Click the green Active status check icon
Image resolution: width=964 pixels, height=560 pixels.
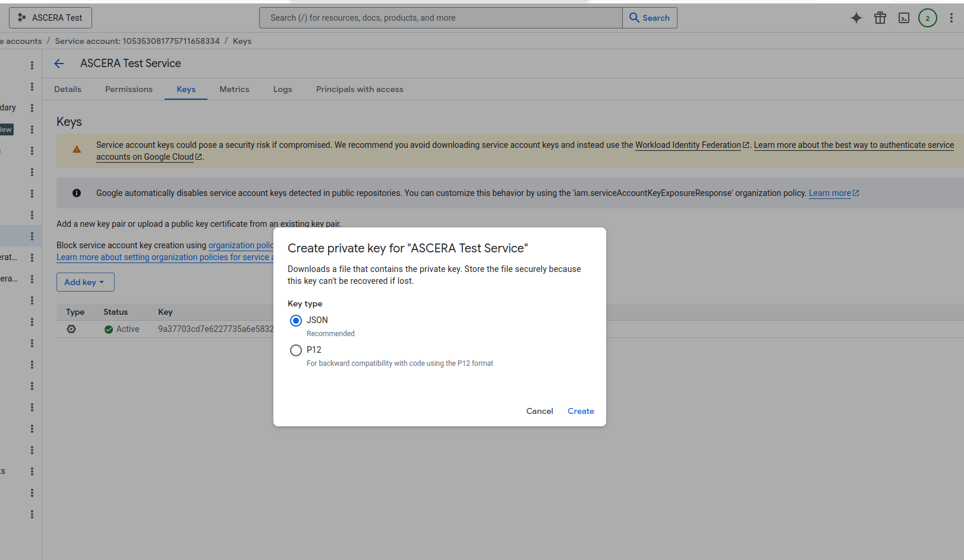[x=109, y=330]
